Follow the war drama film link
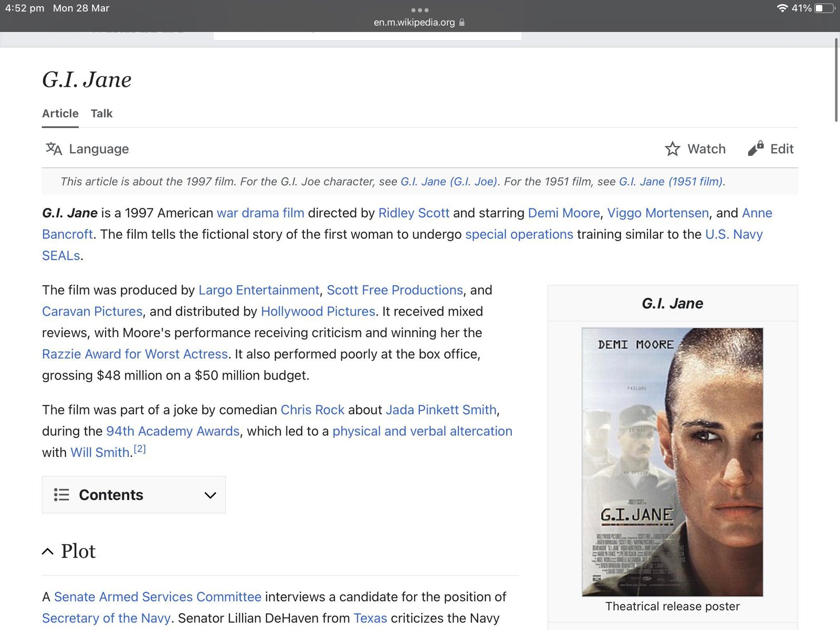The image size is (840, 630). coord(260,213)
